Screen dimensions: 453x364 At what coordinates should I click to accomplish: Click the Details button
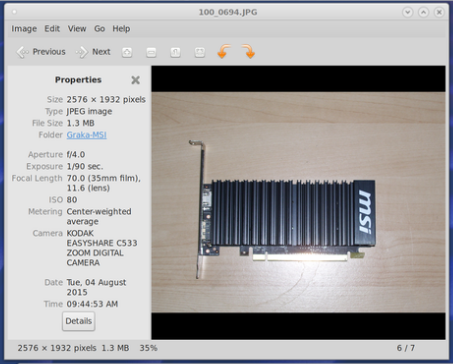point(79,321)
